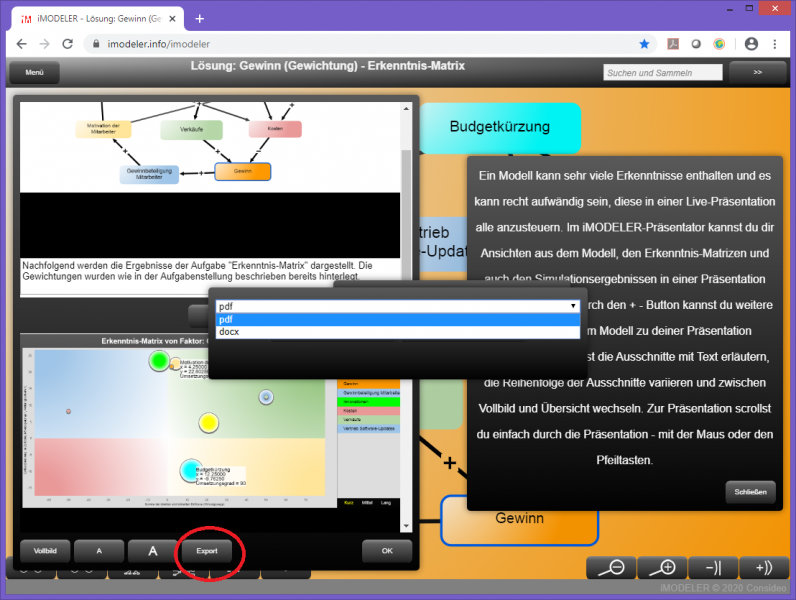The image size is (796, 600).
Task: Click the green bubble in the matrix
Action: (159, 361)
